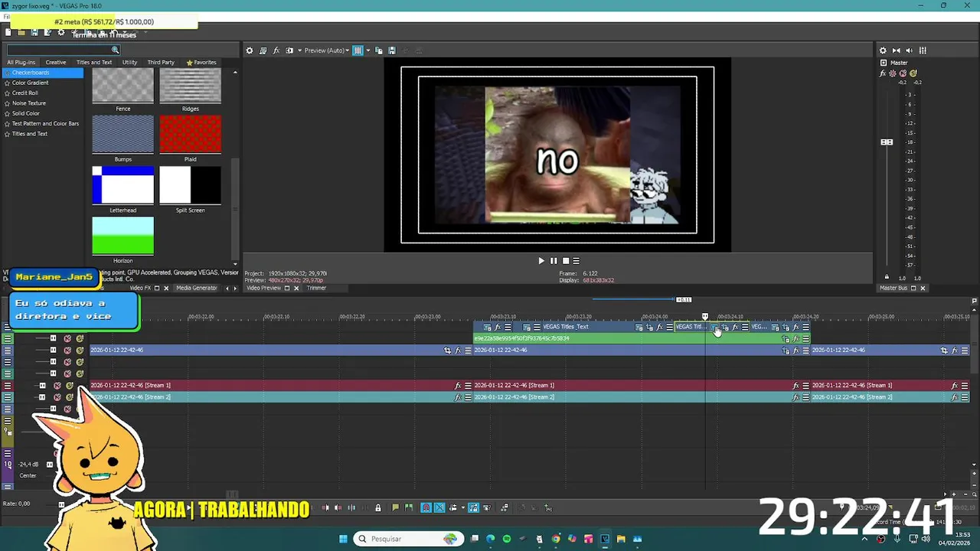
Task: Toggle the overlays grid button in preview toolbar
Action: (358, 51)
